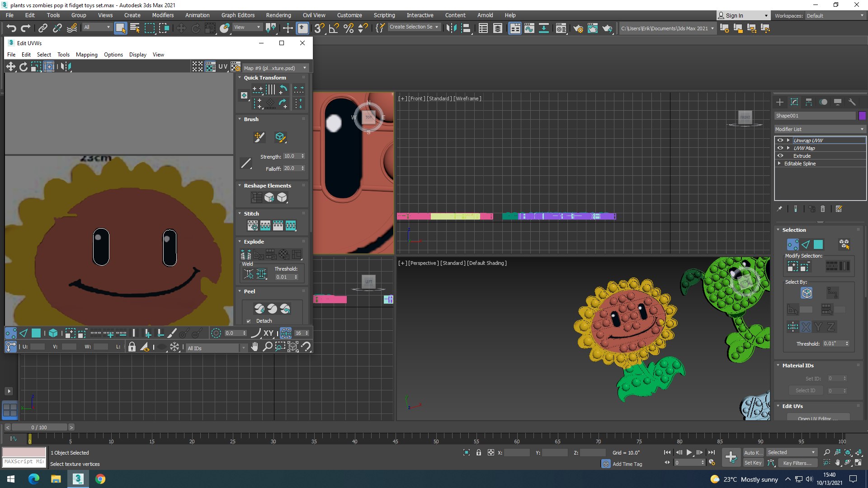Open the Mapping menu in Edit UVWs
Image resolution: width=868 pixels, height=488 pixels.
click(86, 55)
